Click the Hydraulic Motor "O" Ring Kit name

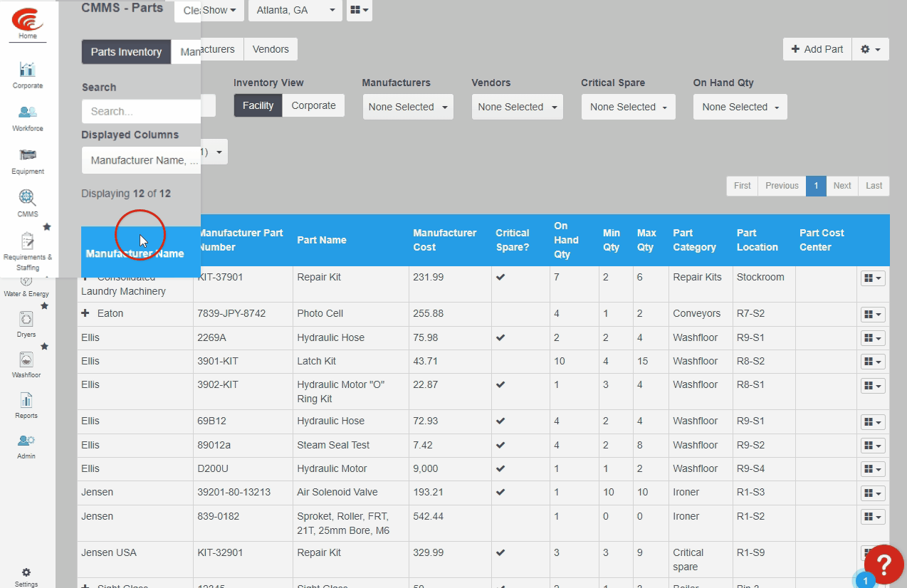click(x=340, y=392)
